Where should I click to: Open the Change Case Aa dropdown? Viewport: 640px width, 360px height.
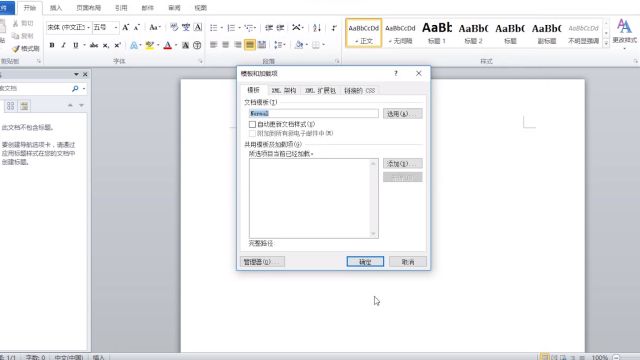pyautogui.click(x=155, y=27)
